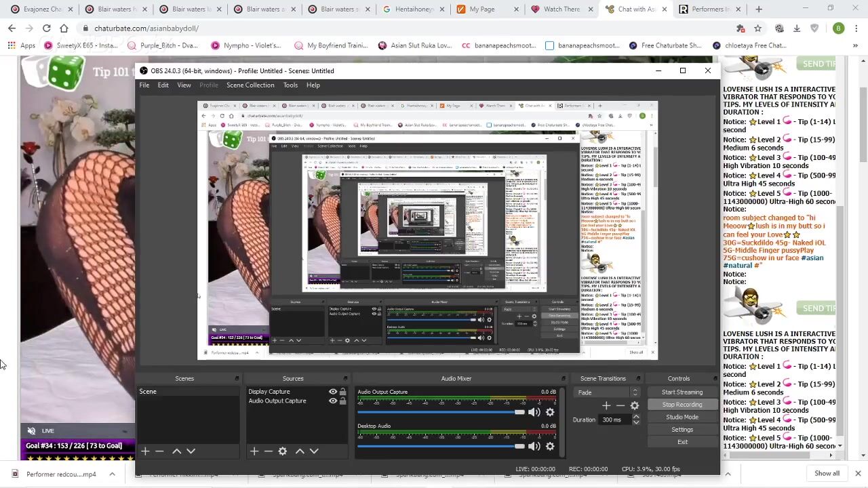The width and height of the screenshot is (868, 488).
Task: Open the Scene Collection menu
Action: tap(250, 85)
